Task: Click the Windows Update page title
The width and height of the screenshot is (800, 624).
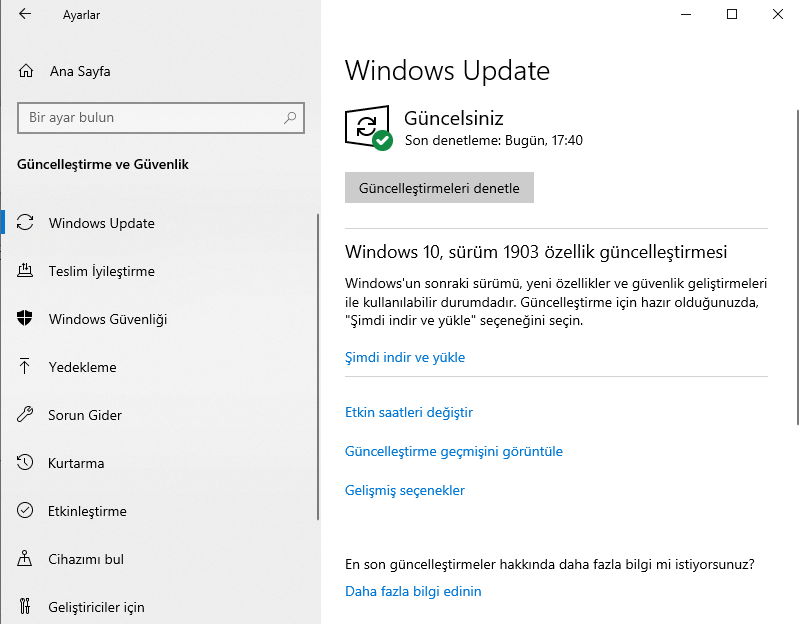Action: pyautogui.click(x=447, y=70)
